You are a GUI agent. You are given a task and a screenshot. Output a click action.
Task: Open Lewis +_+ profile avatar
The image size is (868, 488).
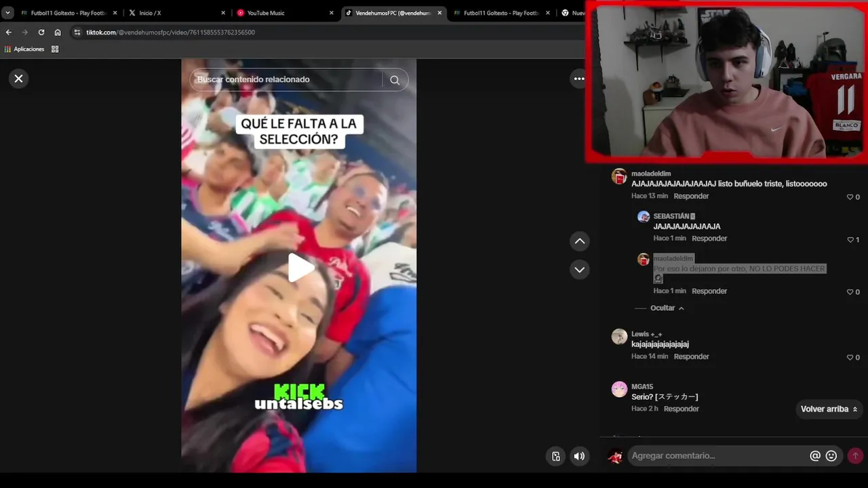tap(619, 337)
